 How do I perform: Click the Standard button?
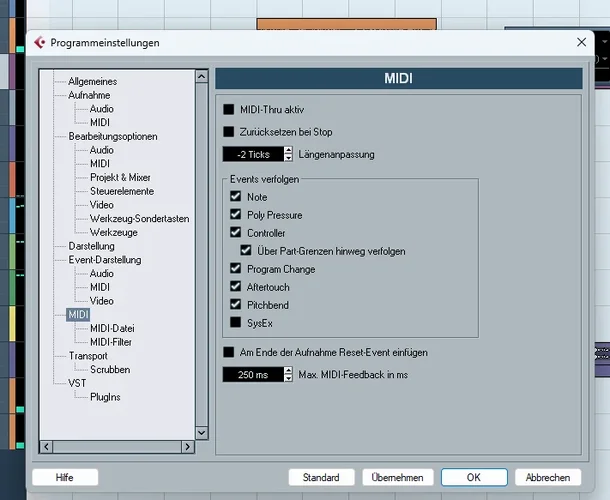[x=321, y=477]
